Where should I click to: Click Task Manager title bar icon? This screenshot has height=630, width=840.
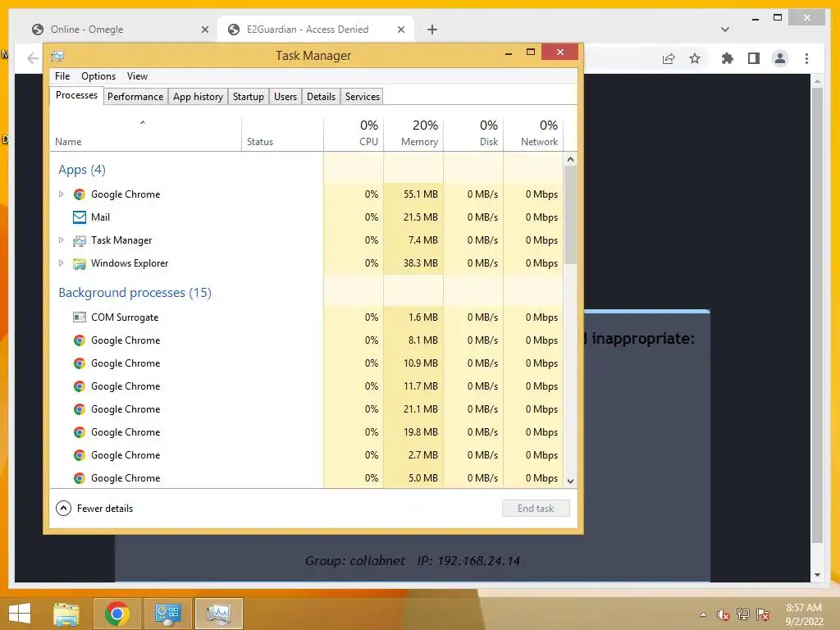57,56
